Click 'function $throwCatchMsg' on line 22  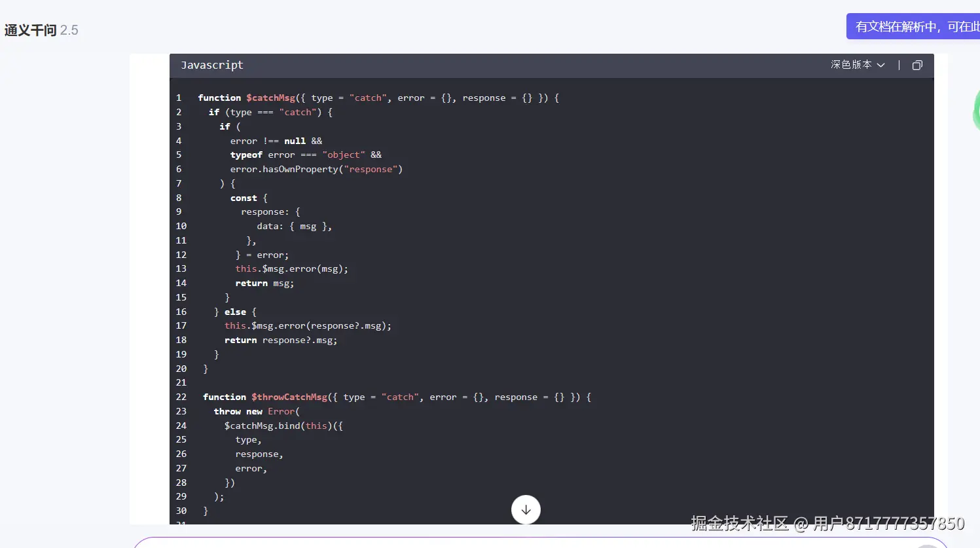[x=265, y=397]
